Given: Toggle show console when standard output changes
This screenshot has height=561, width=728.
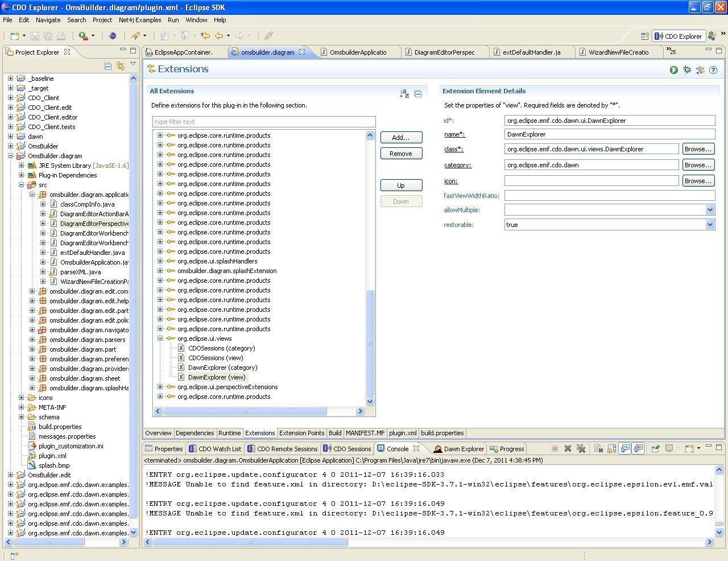Looking at the screenshot, I should click(x=625, y=449).
